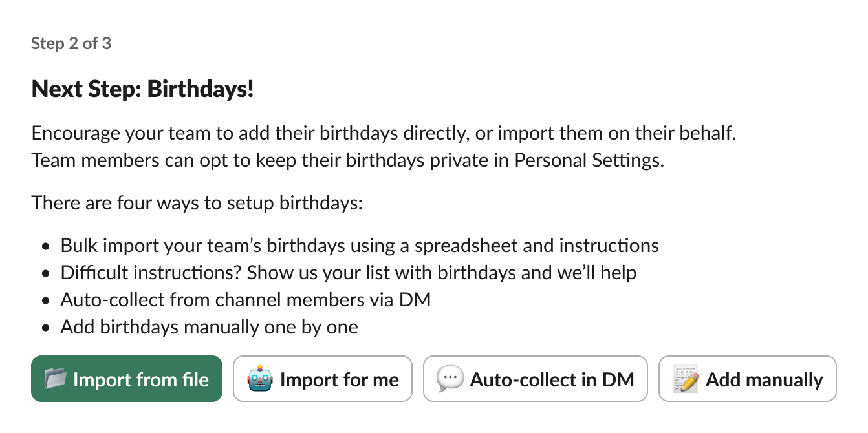Viewport: 868px width, 433px height.
Task: Start Auto-collect in DM
Action: coord(536,379)
